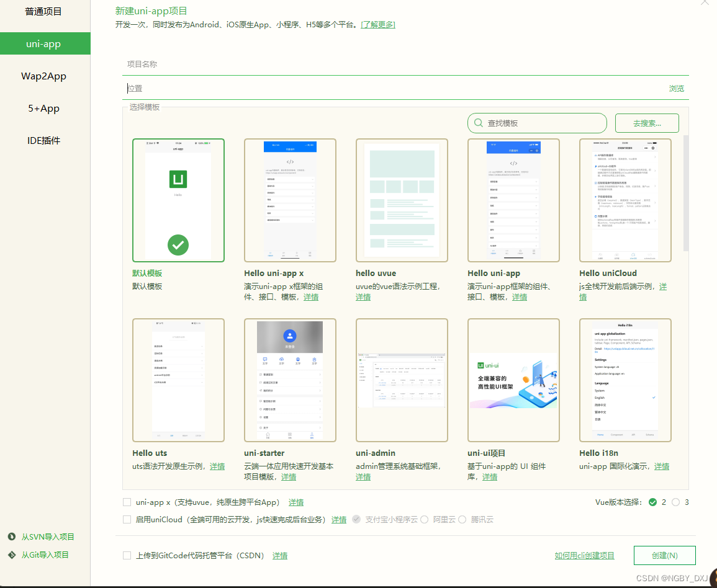Switch to Wap2App project type
Image resolution: width=717 pixels, height=588 pixels.
point(43,76)
